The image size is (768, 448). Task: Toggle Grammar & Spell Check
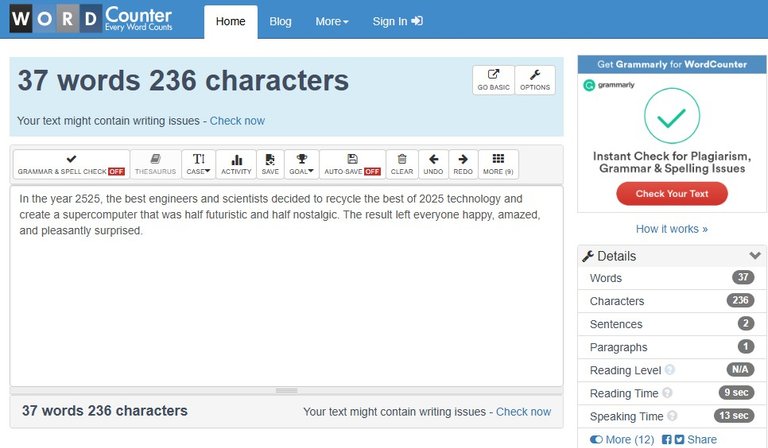click(71, 165)
